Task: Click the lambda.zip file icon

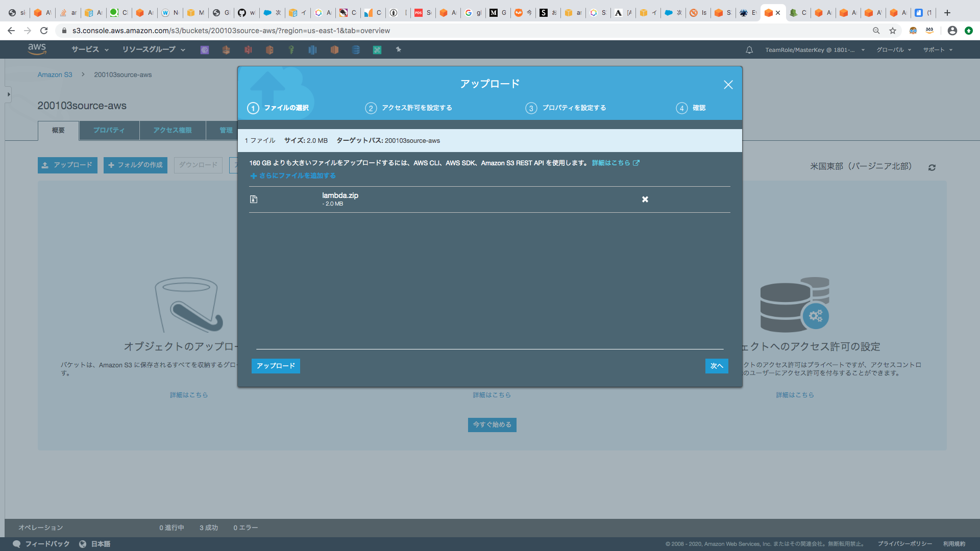Action: click(254, 199)
